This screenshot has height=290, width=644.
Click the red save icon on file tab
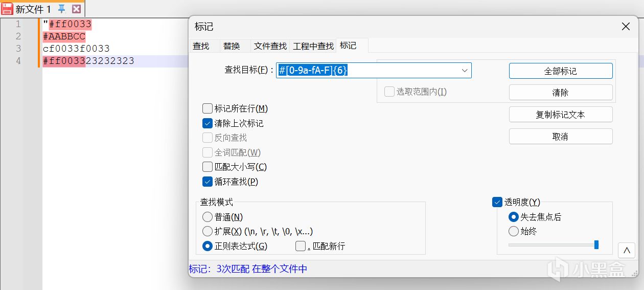pos(7,9)
